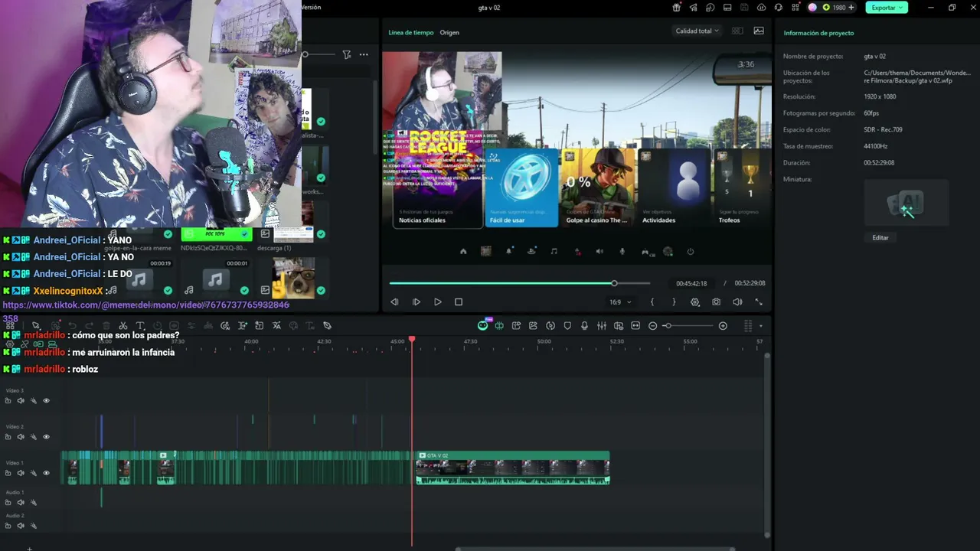Add a title with the Text tool
Viewport: 980px width, 551px height.
click(x=140, y=326)
